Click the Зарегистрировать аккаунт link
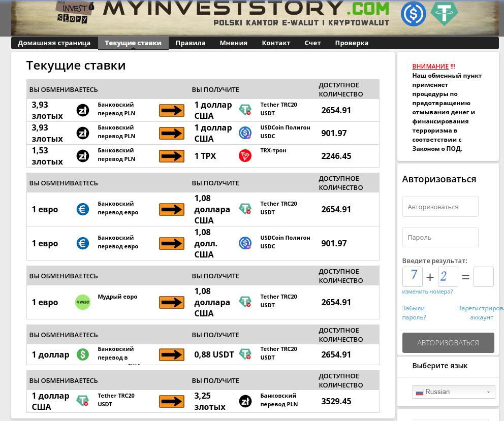504x421 pixels. [481, 313]
